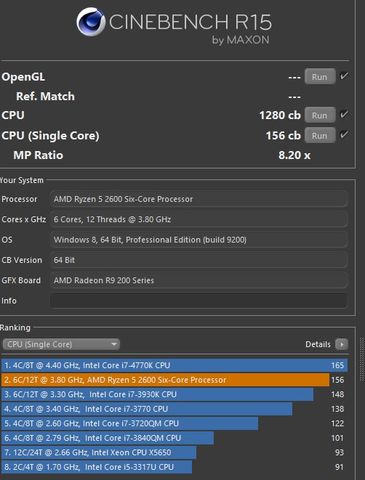The width and height of the screenshot is (365, 480).
Task: Click the Details arrow icon in Ranking
Action: pyautogui.click(x=342, y=344)
